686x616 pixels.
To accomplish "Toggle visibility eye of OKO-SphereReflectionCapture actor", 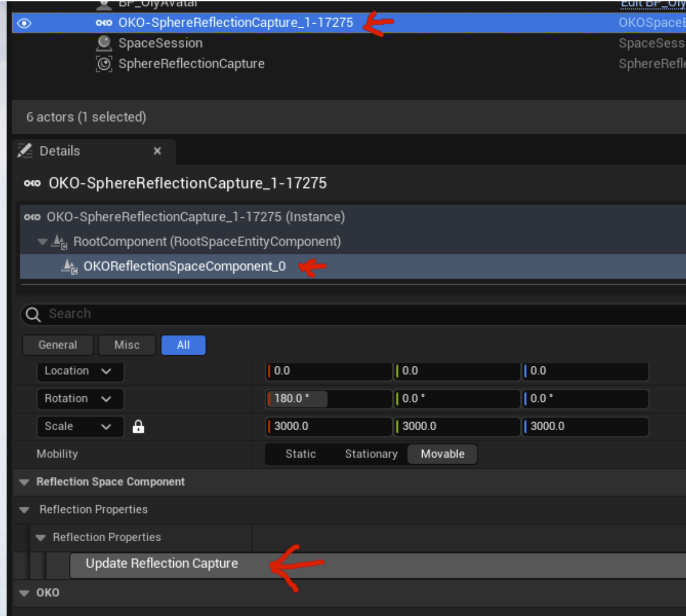I will (x=24, y=23).
